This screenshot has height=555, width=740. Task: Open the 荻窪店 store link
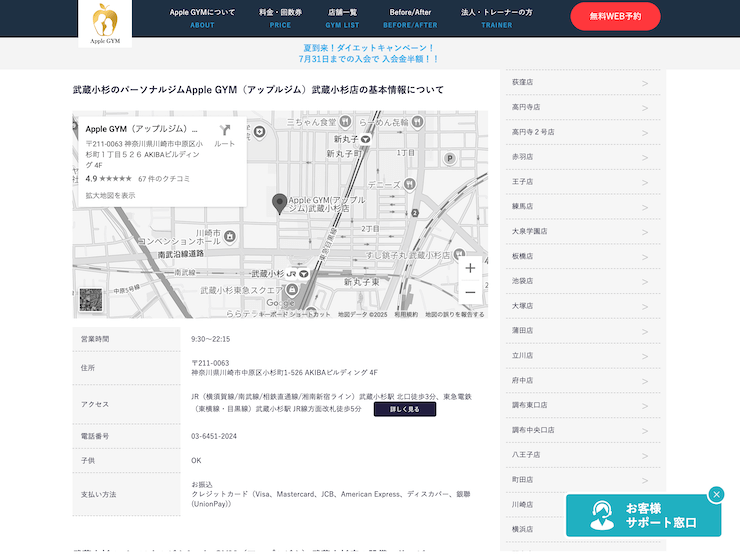point(583,82)
